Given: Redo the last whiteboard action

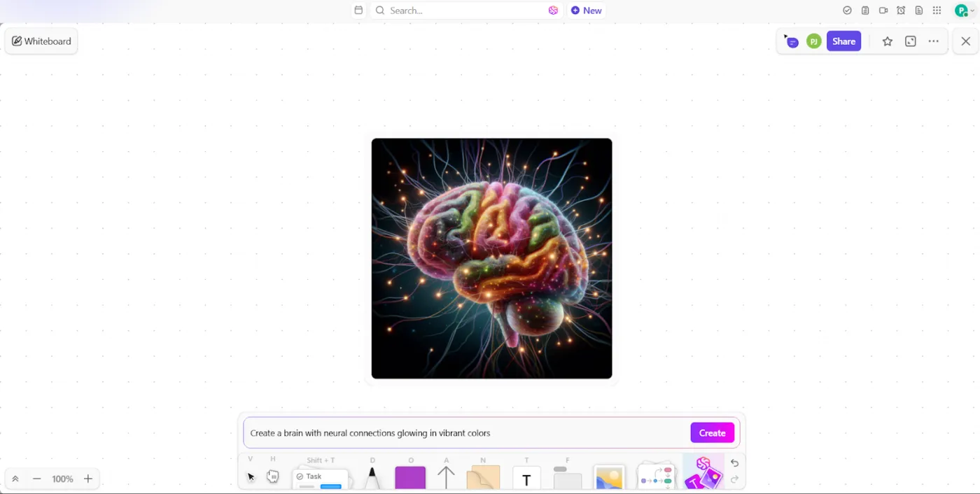Looking at the screenshot, I should 734,479.
